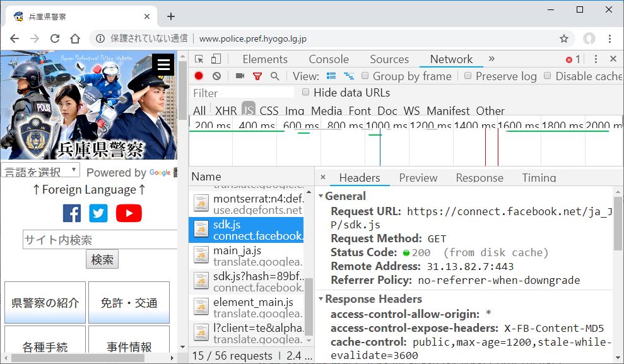
Task: Open network search magnifier icon
Action: 274,76
